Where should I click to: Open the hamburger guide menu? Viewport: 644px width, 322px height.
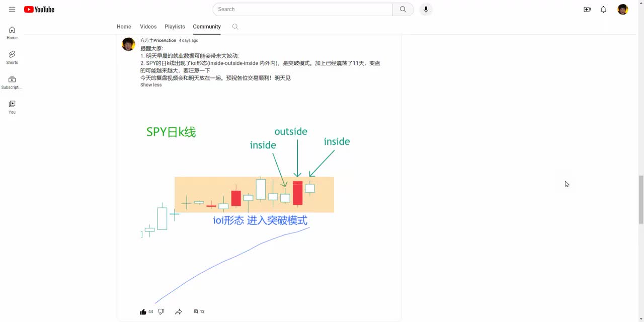click(x=12, y=9)
